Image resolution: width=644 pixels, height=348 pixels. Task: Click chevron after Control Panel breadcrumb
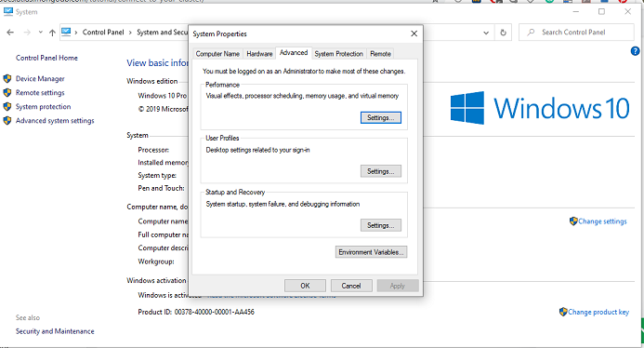[x=131, y=33]
